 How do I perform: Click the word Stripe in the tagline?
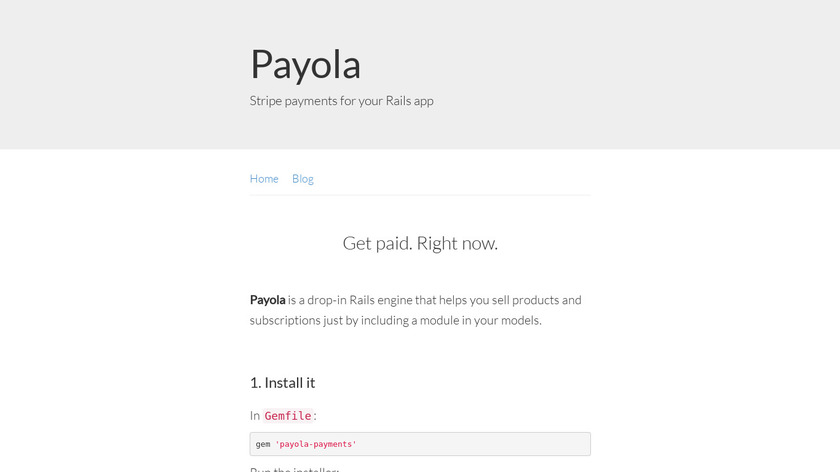pyautogui.click(x=266, y=101)
